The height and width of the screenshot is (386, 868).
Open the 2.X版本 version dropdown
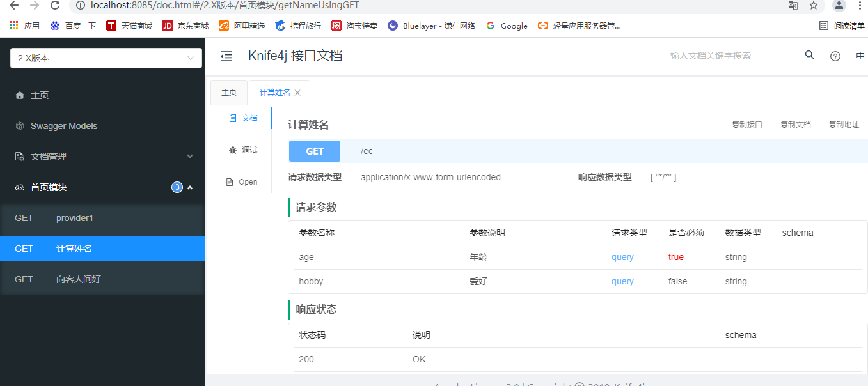click(x=106, y=58)
